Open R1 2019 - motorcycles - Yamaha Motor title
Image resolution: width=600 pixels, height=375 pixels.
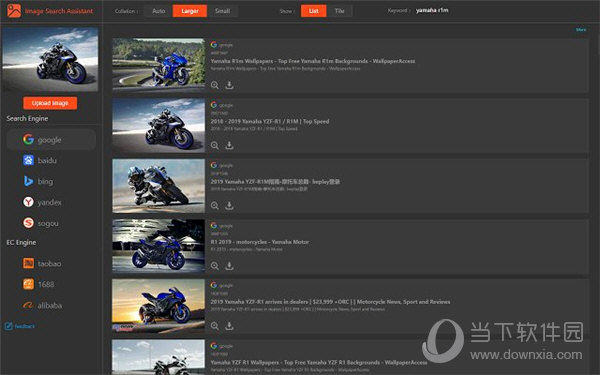pyautogui.click(x=259, y=242)
